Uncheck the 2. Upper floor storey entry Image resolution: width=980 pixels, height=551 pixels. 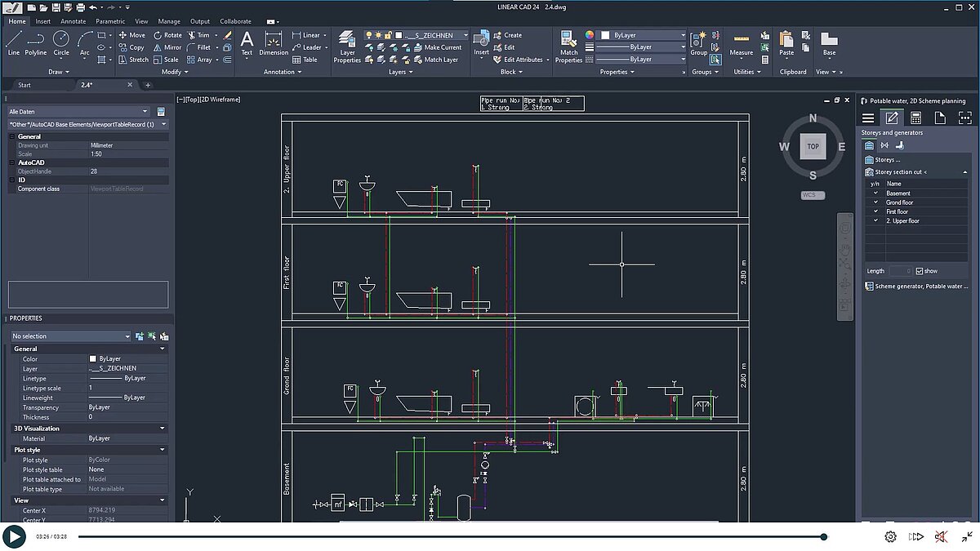(x=875, y=220)
